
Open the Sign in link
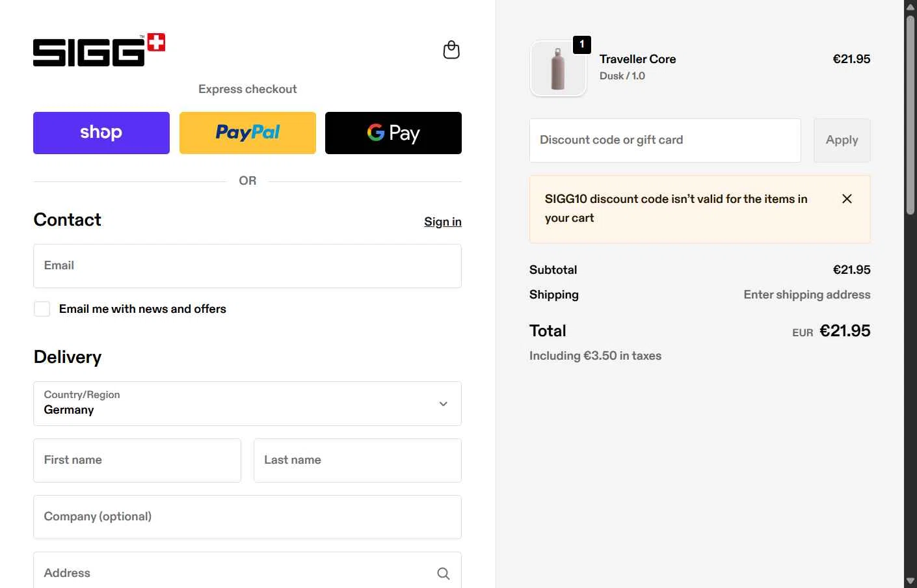click(443, 222)
